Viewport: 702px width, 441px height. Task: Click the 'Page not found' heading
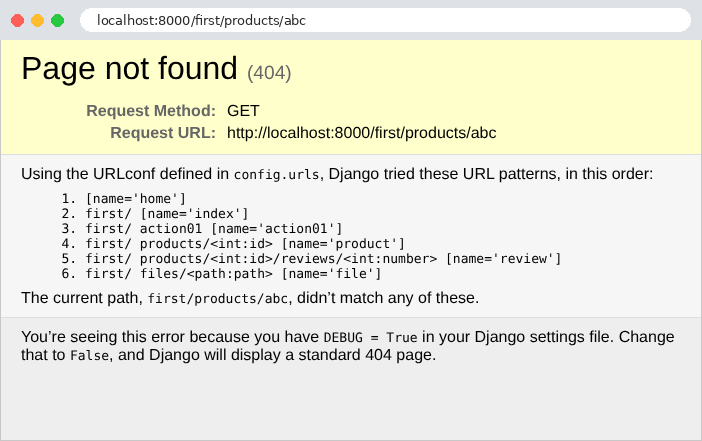tap(129, 69)
